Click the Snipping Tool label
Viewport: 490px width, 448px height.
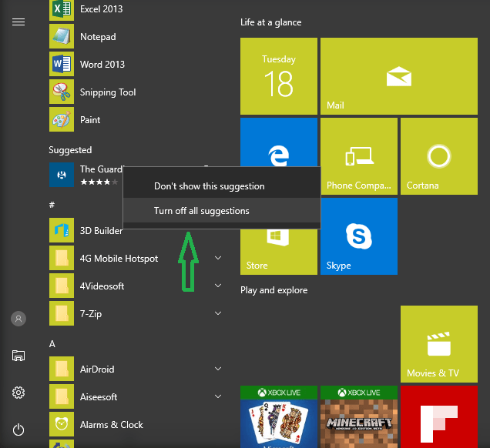click(x=108, y=92)
